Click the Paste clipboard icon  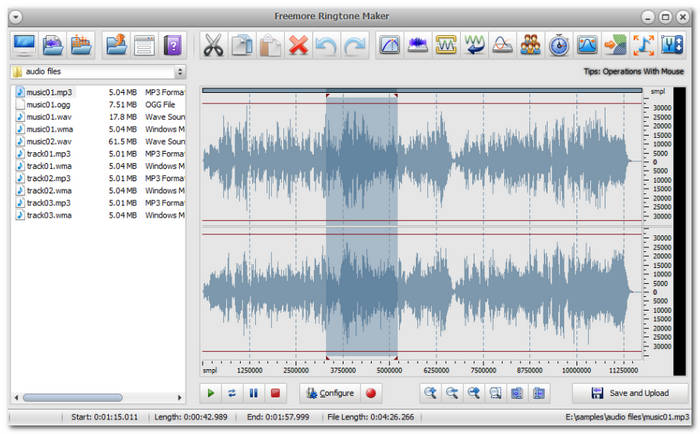269,45
